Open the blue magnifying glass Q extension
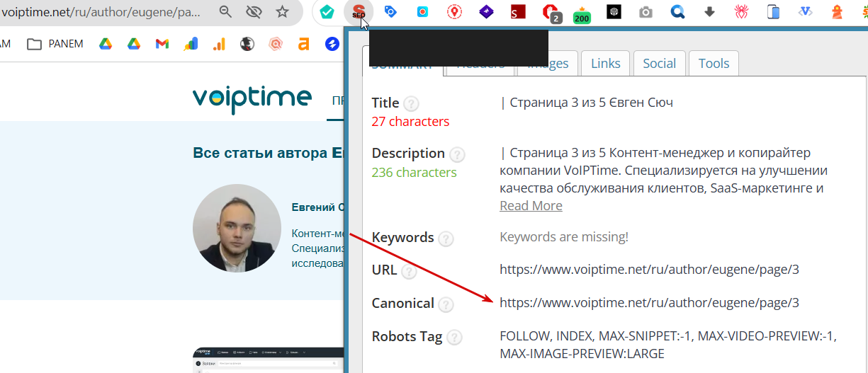The image size is (868, 373). click(x=678, y=11)
